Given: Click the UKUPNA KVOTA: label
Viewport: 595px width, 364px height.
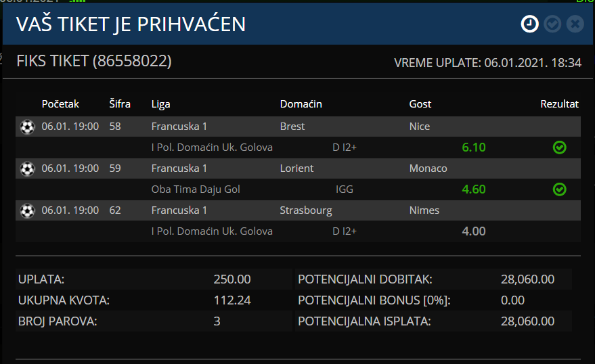Looking at the screenshot, I should point(64,300).
